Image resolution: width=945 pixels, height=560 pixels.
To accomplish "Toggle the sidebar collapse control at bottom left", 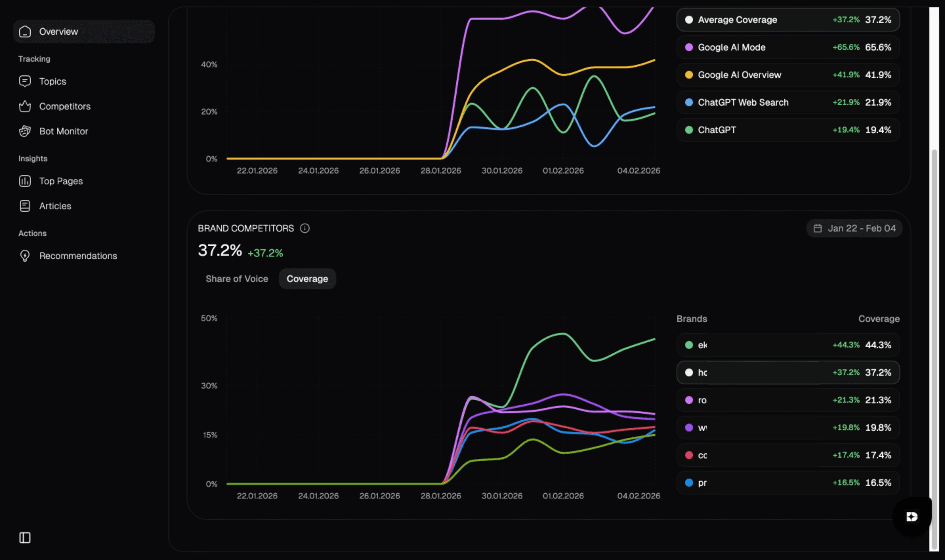I will tap(25, 537).
